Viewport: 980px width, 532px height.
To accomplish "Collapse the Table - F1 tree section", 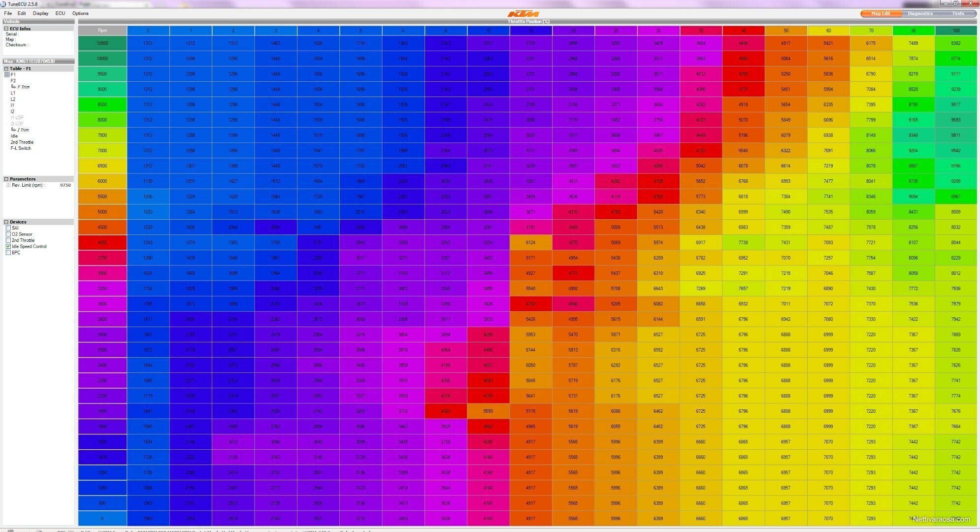I will click(6, 68).
